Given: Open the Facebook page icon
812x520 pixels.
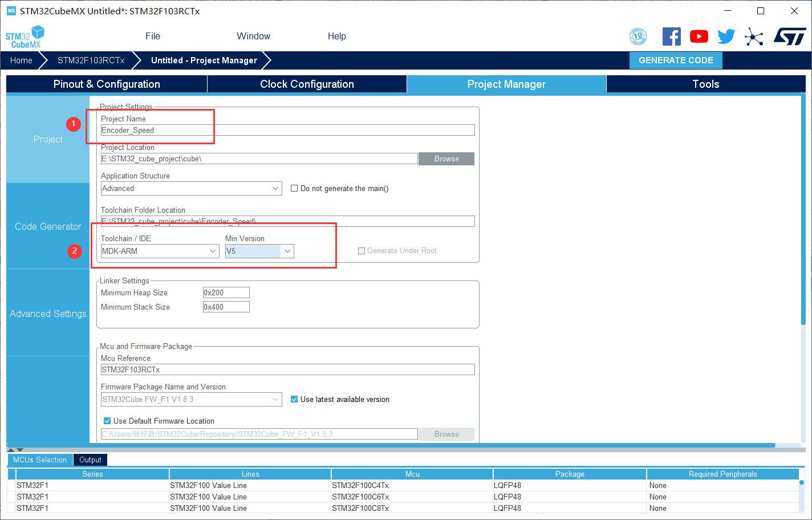Looking at the screenshot, I should click(671, 36).
